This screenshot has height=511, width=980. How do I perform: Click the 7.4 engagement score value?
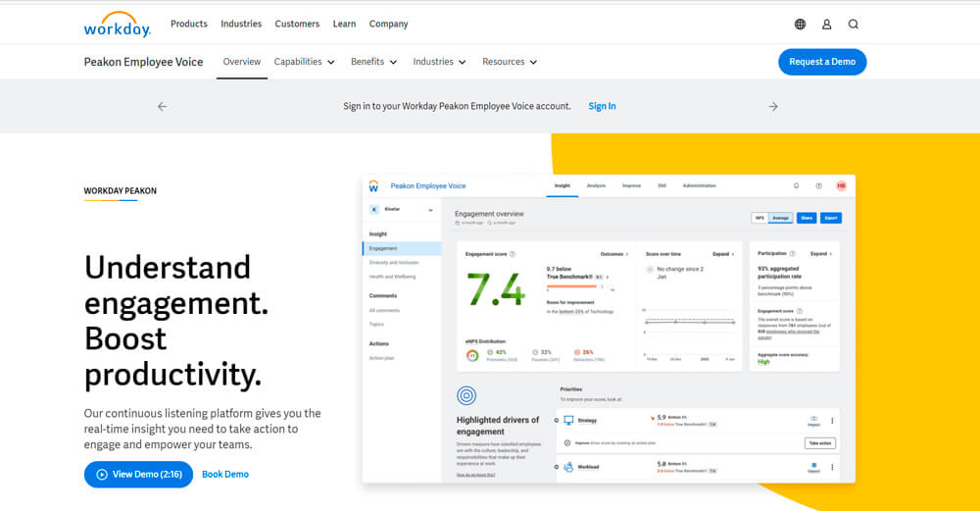pos(496,289)
